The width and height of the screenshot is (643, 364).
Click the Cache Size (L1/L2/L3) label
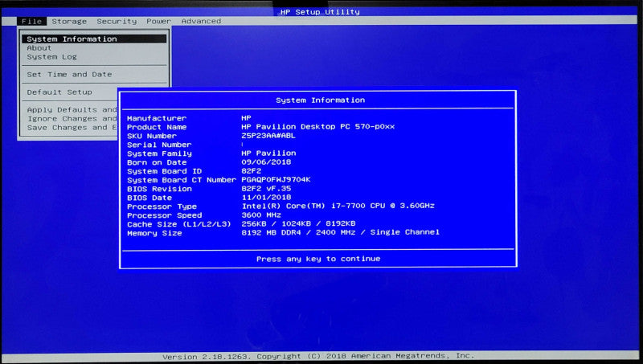tap(178, 225)
